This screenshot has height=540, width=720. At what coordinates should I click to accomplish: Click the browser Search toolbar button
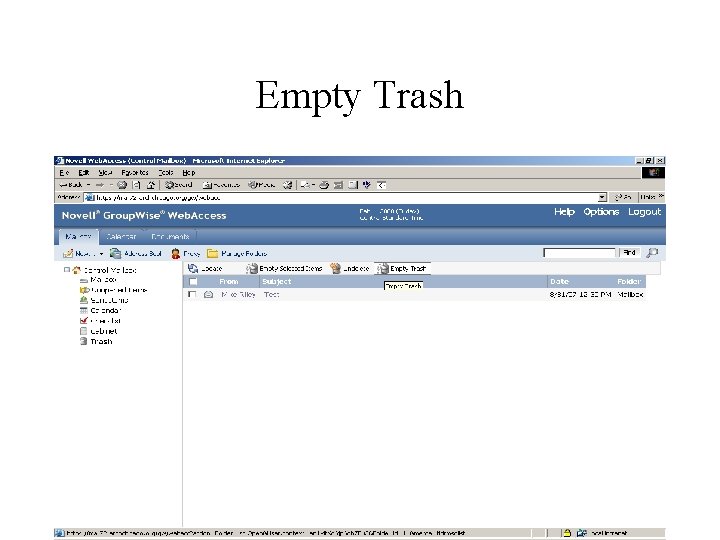point(179,185)
